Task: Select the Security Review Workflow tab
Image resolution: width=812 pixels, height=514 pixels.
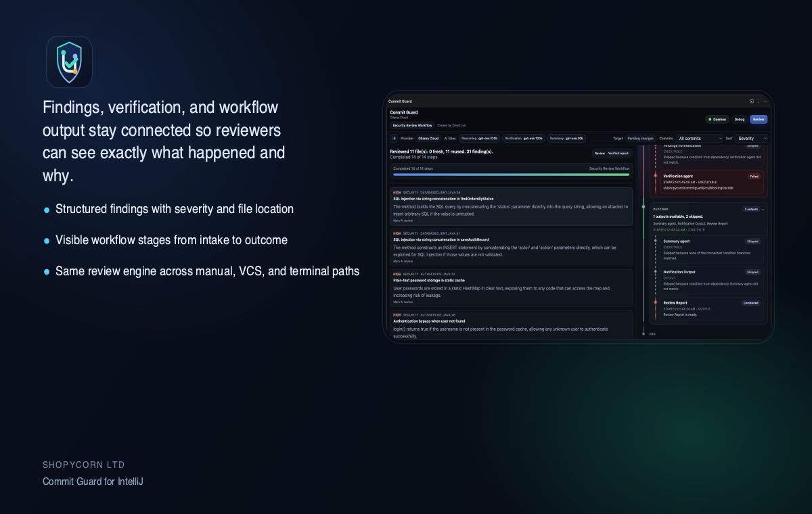Action: 411,125
